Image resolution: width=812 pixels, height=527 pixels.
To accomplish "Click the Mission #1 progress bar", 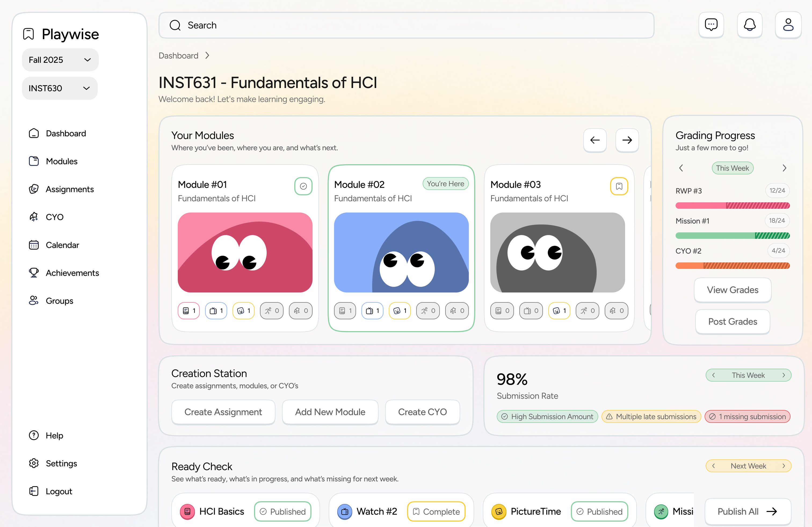I will point(732,235).
